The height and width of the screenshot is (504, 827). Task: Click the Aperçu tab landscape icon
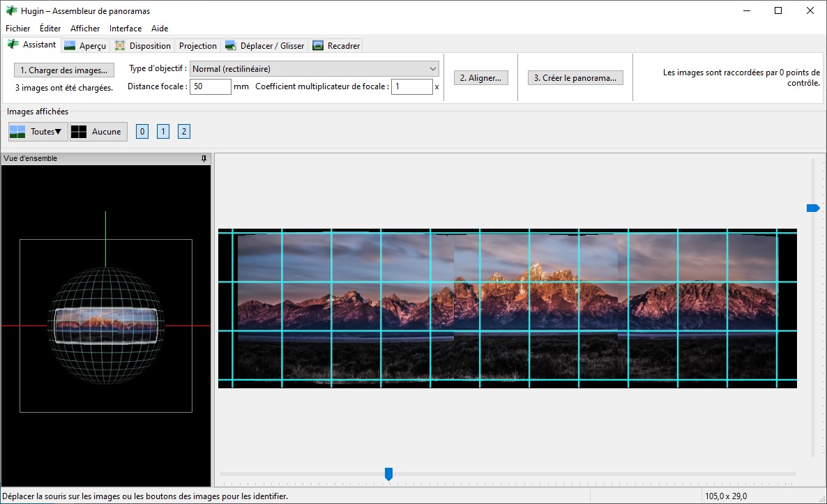(x=69, y=46)
